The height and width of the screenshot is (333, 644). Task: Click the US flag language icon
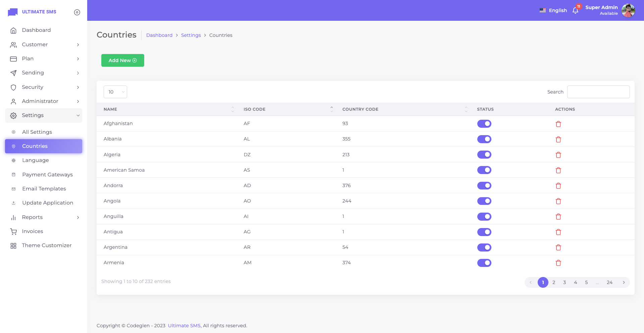coord(542,10)
